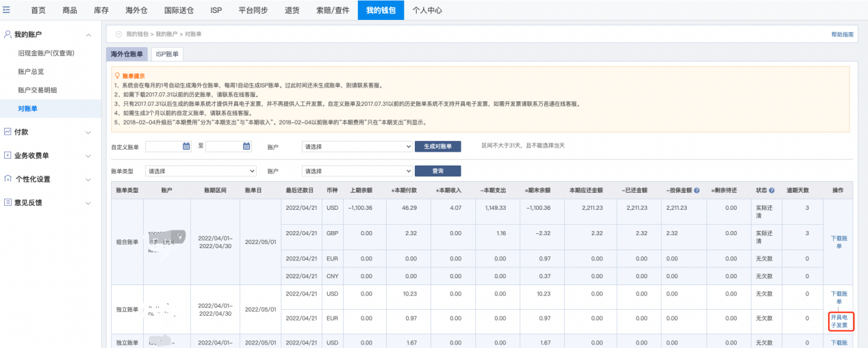Select 对账单 in sidebar
Viewport: 868px width, 348px height.
pos(28,108)
